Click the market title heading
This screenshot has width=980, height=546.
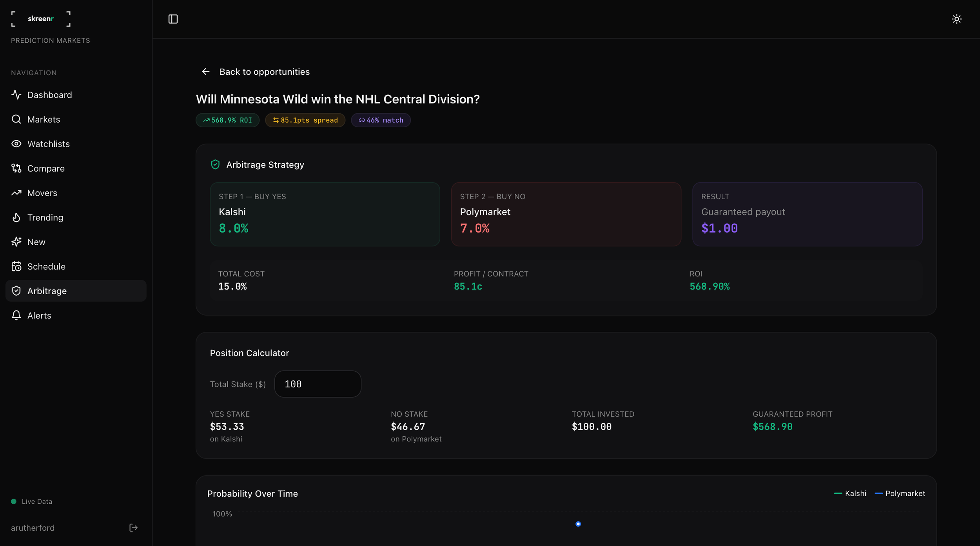(338, 99)
